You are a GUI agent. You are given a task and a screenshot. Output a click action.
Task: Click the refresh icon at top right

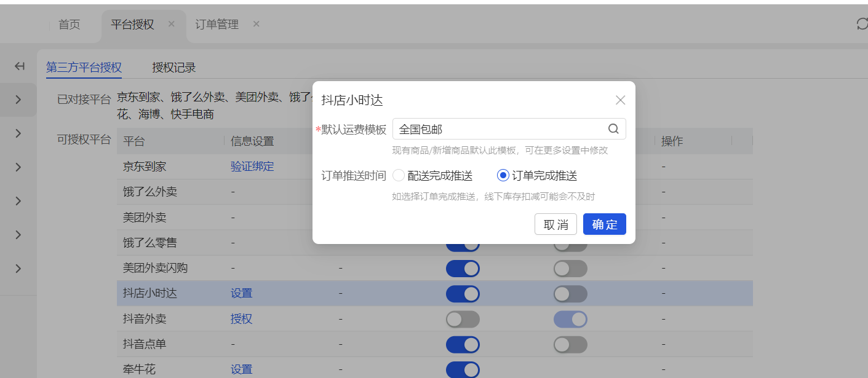(x=862, y=24)
